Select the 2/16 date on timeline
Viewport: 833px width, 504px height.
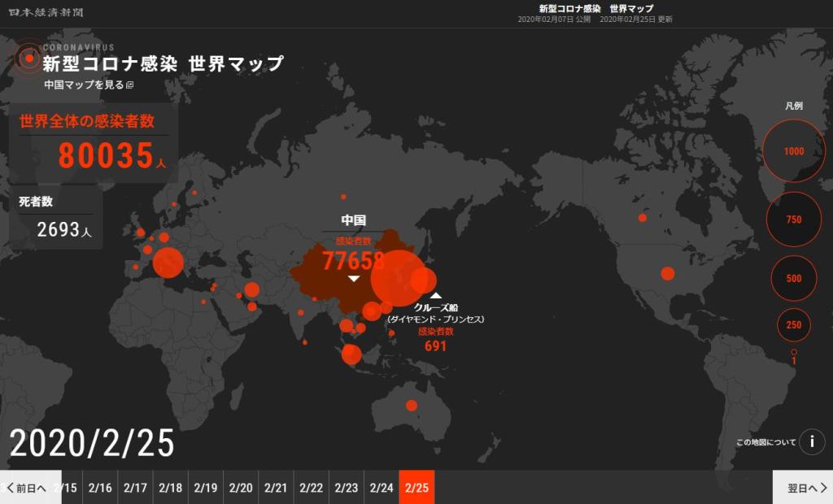(x=100, y=488)
